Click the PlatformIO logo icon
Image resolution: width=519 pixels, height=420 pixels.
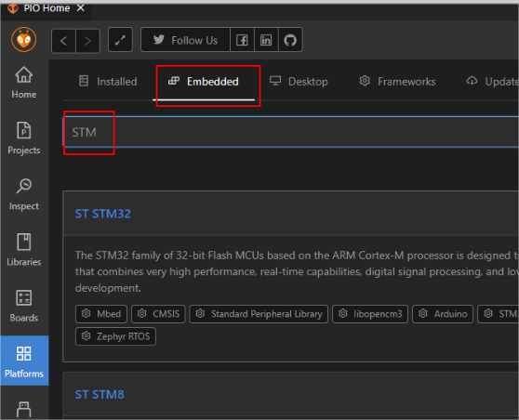click(23, 40)
